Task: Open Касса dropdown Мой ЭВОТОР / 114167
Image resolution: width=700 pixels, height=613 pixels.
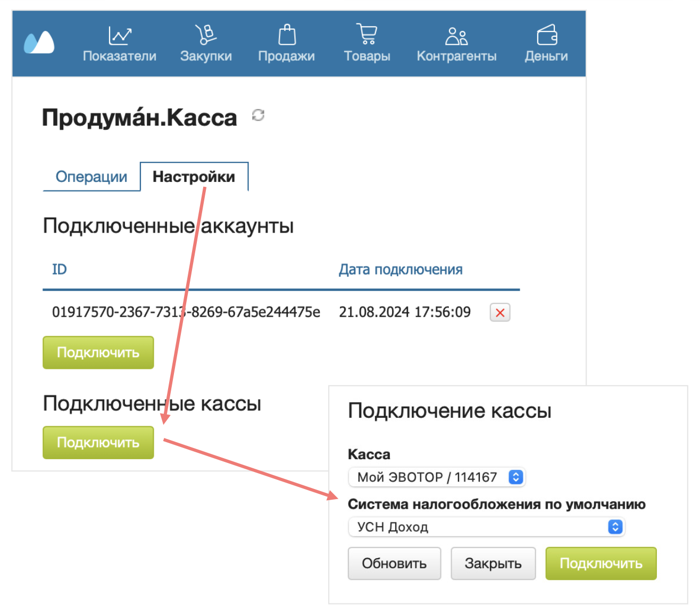Action: tap(437, 477)
